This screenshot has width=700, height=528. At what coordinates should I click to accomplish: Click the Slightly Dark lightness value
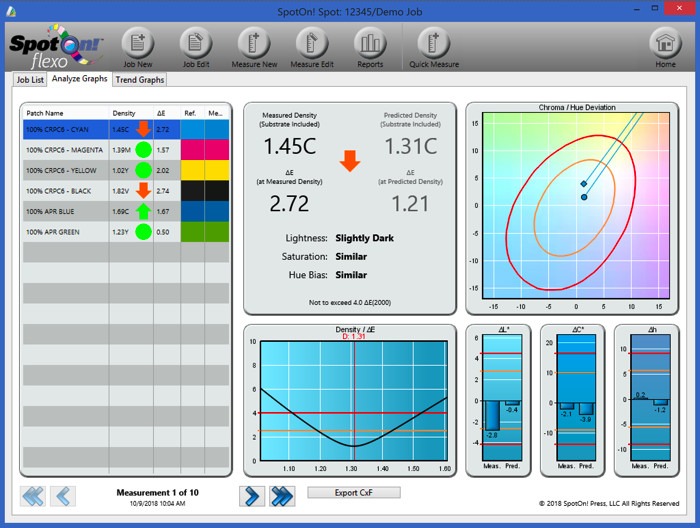click(364, 238)
